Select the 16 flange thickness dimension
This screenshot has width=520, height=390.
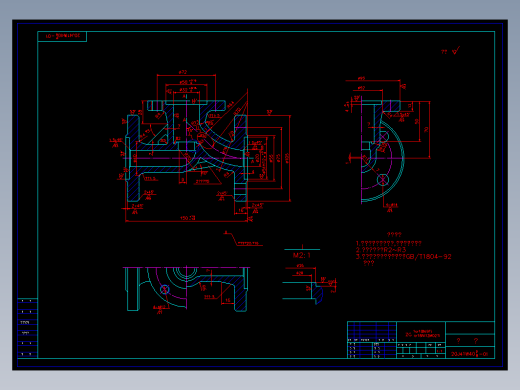click(x=240, y=210)
